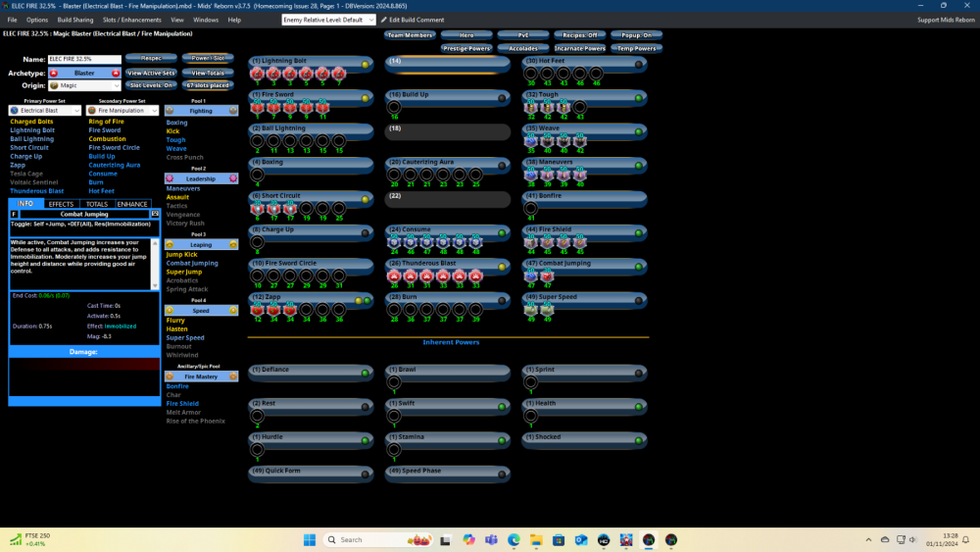
Task: Toggle the Weave power indicator
Action: pos(639,132)
